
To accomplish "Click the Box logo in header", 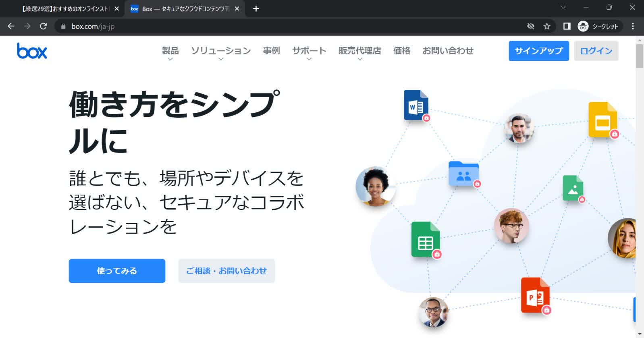I will (32, 51).
